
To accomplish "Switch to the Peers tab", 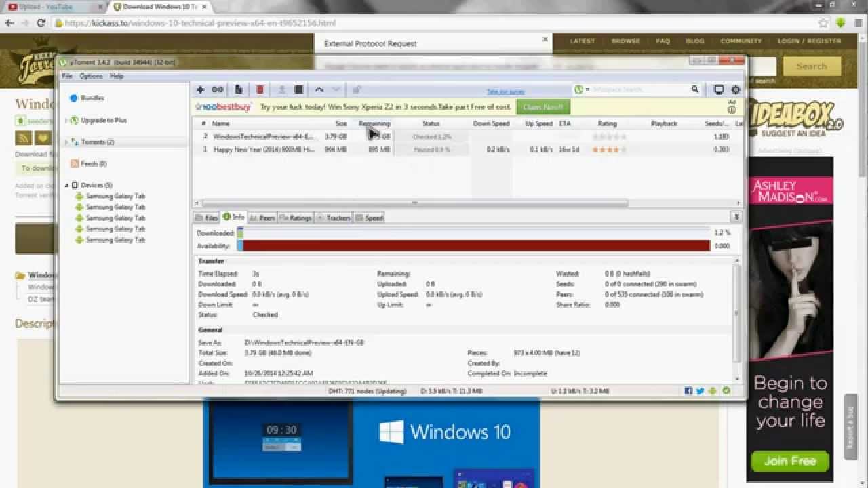I will pos(262,218).
